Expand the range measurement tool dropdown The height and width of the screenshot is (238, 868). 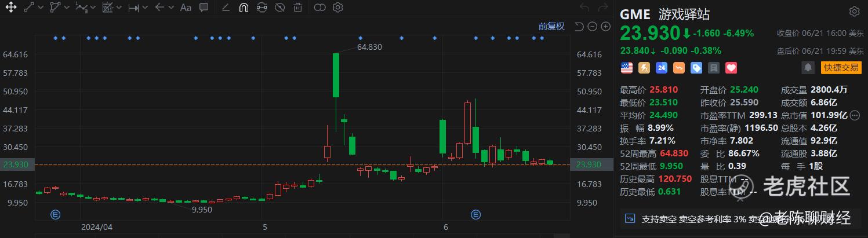pos(145,8)
